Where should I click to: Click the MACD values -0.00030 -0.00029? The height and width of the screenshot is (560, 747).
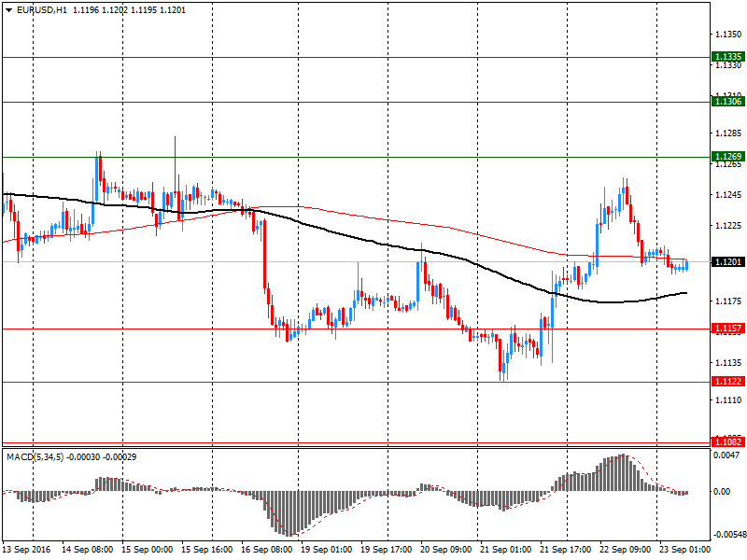tap(101, 457)
